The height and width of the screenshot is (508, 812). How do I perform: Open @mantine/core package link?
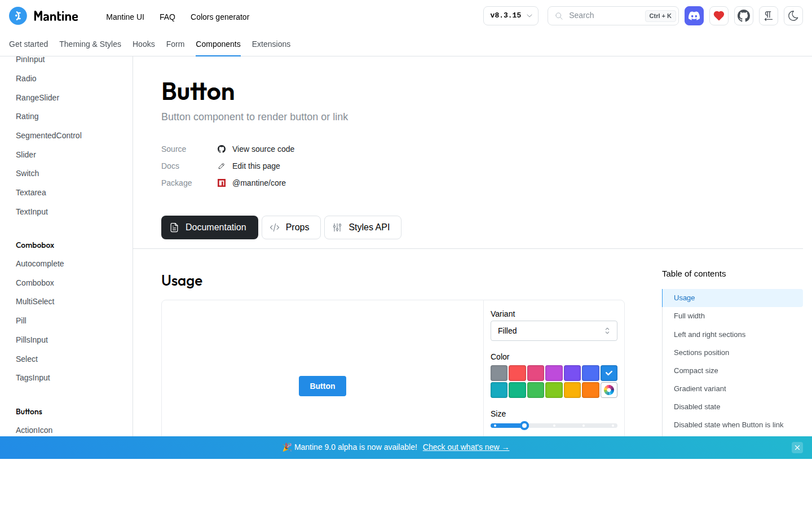point(259,183)
